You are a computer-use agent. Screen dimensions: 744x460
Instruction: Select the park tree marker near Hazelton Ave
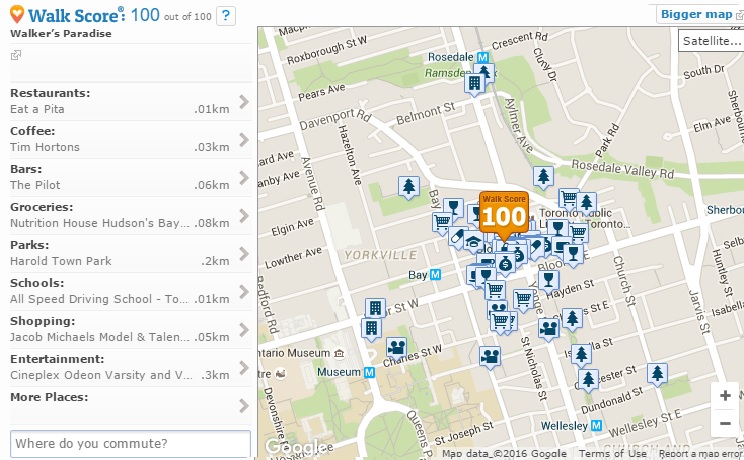(409, 187)
